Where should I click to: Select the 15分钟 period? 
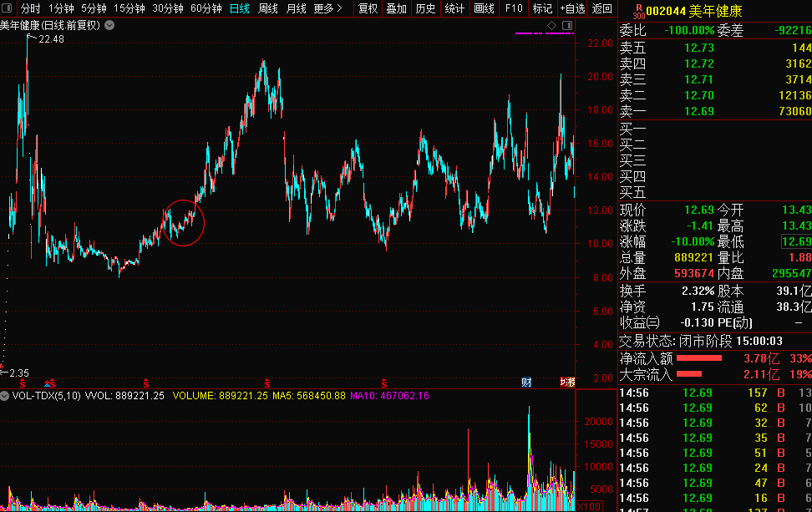129,9
